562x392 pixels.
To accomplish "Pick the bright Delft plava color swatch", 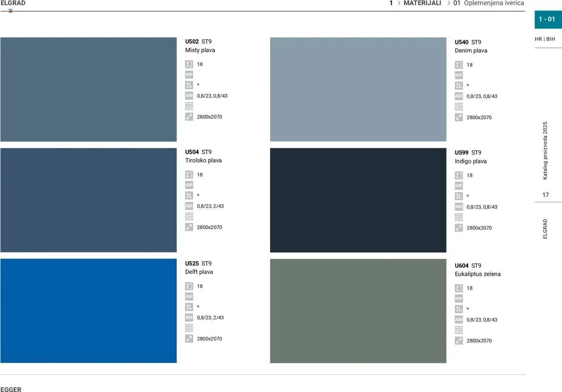I will point(88,311).
